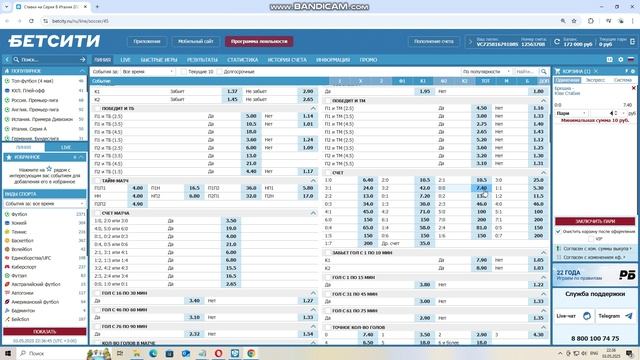Select 0:0 score odds 7.40
The width and height of the screenshot is (640, 360).
click(481, 188)
